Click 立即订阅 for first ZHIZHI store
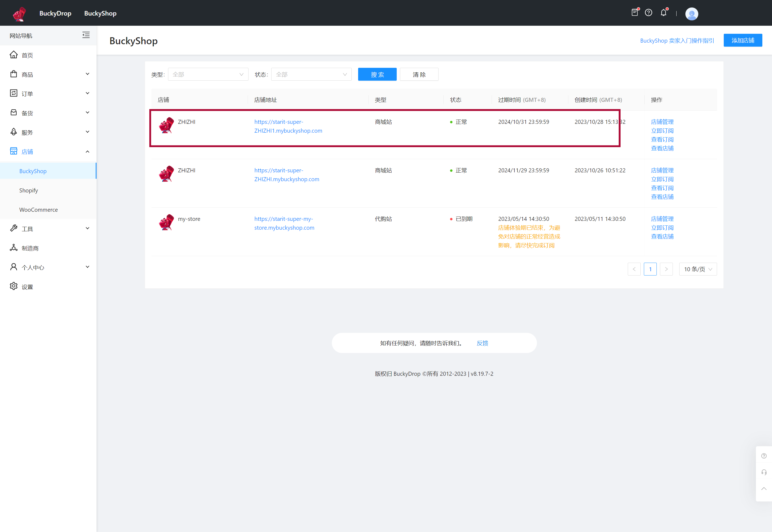 662,130
